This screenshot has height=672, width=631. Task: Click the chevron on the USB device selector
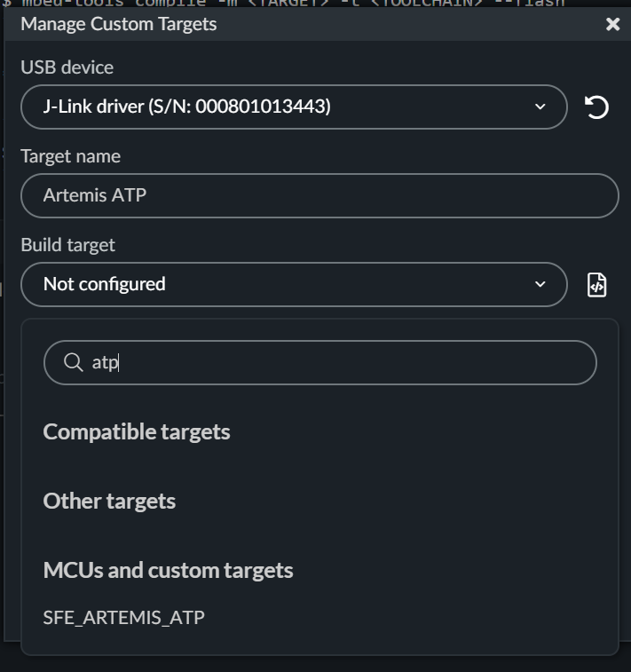point(540,107)
